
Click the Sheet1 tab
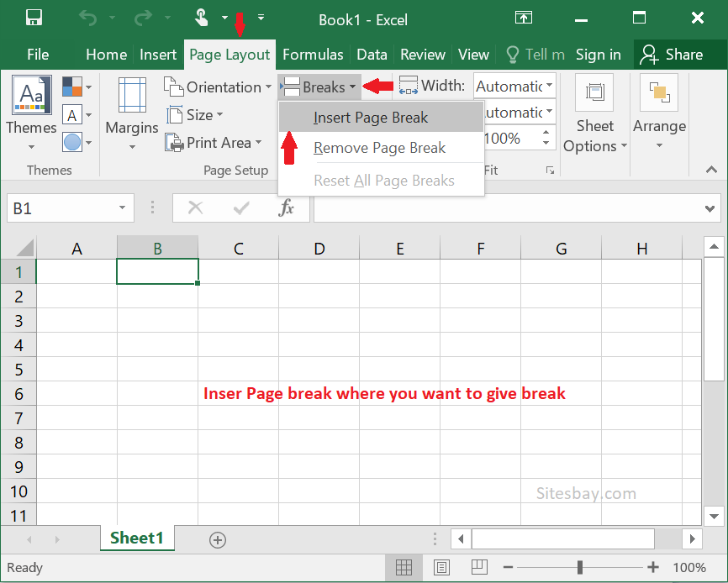coord(137,538)
